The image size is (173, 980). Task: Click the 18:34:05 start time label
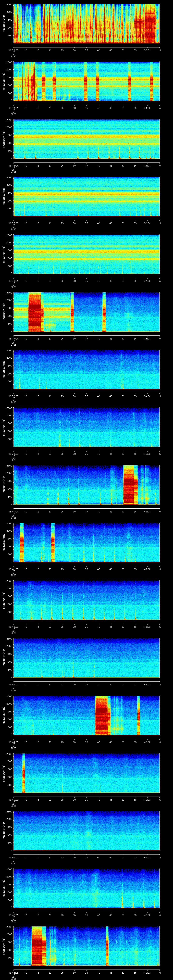[13, 165]
